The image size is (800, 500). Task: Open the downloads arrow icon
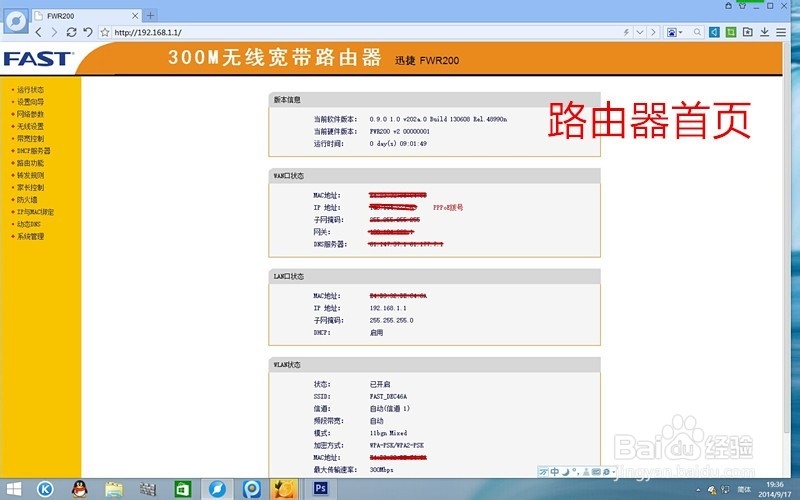(x=764, y=32)
